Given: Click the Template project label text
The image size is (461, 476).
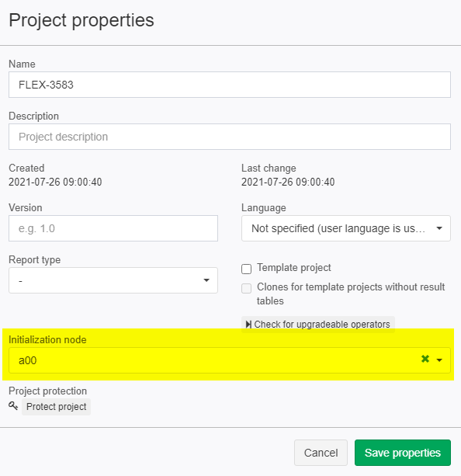Looking at the screenshot, I should [294, 268].
